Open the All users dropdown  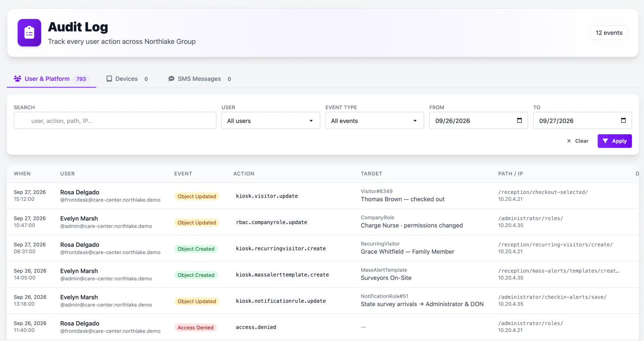270,121
